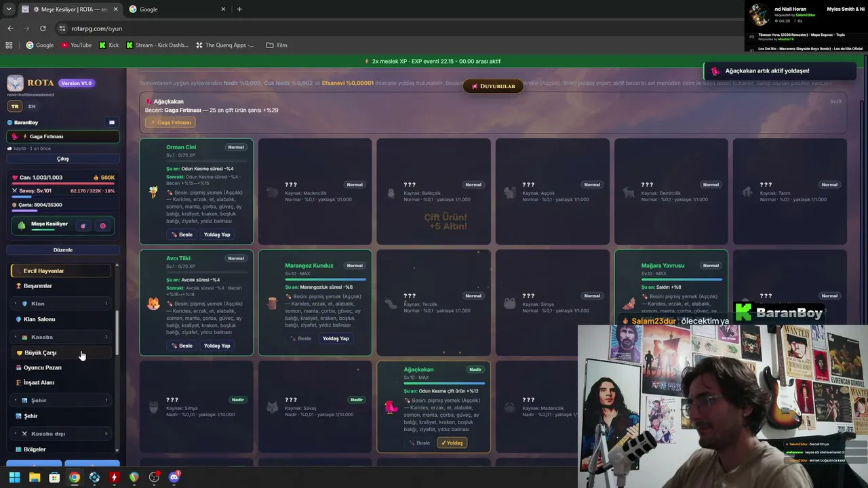Feed Orman Cini with Besle
The image size is (868, 488).
pyautogui.click(x=182, y=235)
